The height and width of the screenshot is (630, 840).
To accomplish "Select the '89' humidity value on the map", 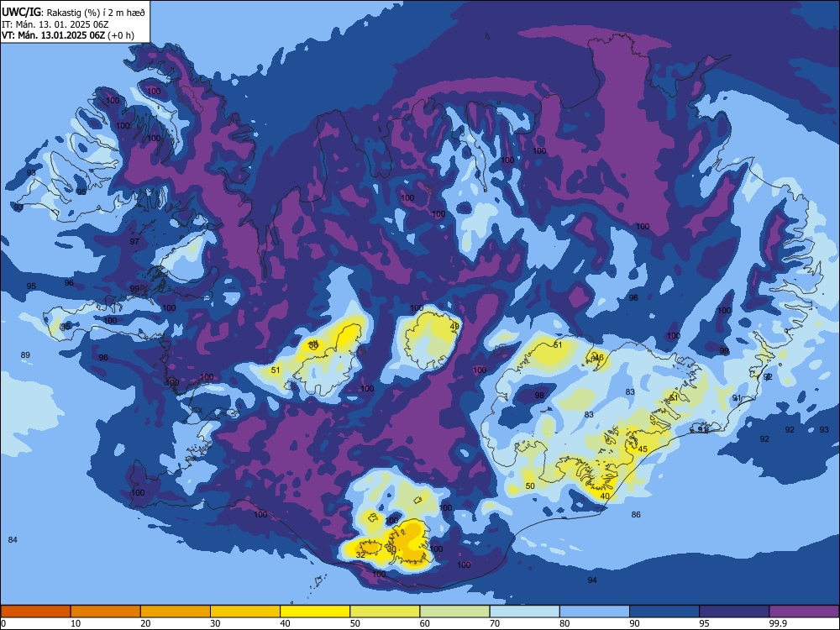I will (25, 354).
